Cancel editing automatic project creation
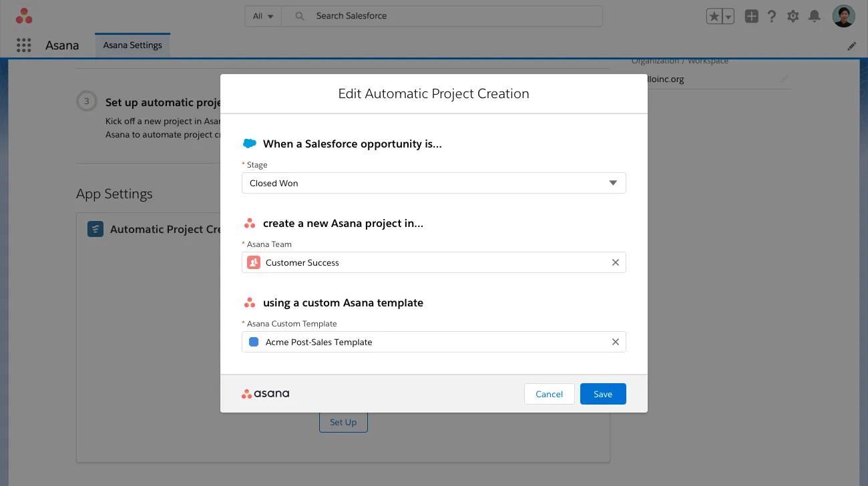This screenshot has width=868, height=486. 549,393
